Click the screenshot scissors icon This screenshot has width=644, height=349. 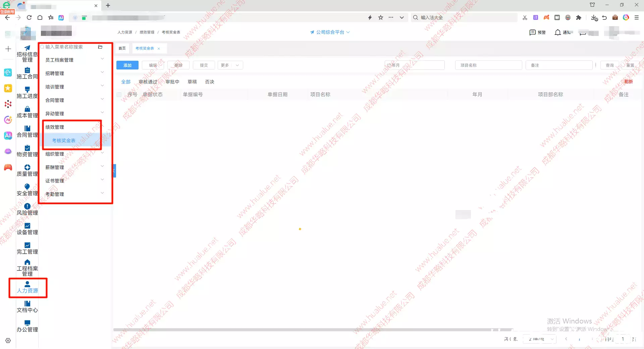click(525, 17)
